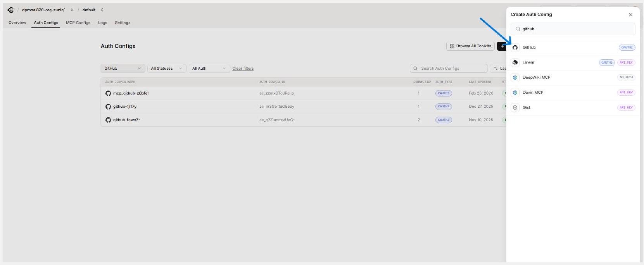Select the DeepWiki MCP toolkit result
The width and height of the screenshot is (644, 265).
click(x=573, y=77)
